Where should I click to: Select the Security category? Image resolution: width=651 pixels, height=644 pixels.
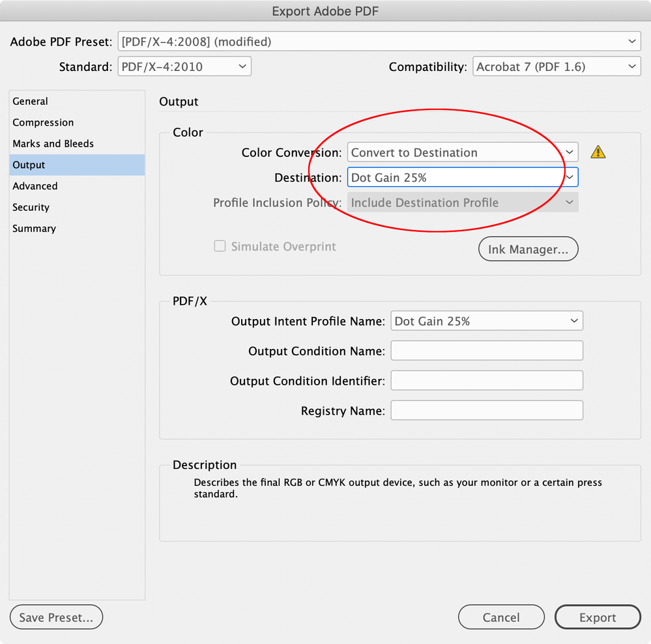coord(77,207)
